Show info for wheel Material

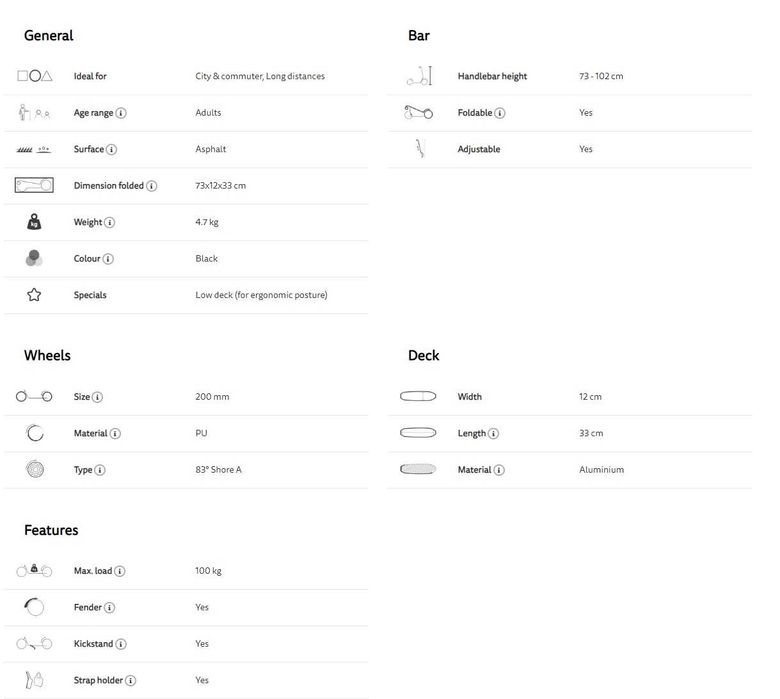click(115, 434)
